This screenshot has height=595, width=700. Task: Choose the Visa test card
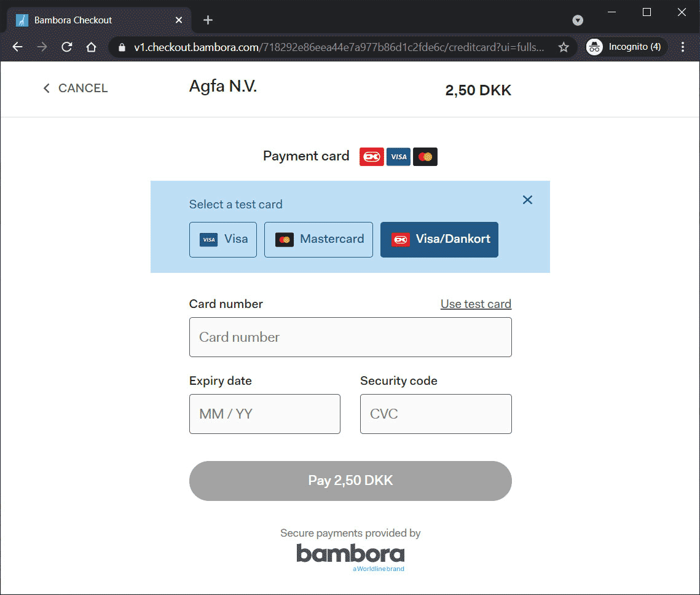click(222, 240)
